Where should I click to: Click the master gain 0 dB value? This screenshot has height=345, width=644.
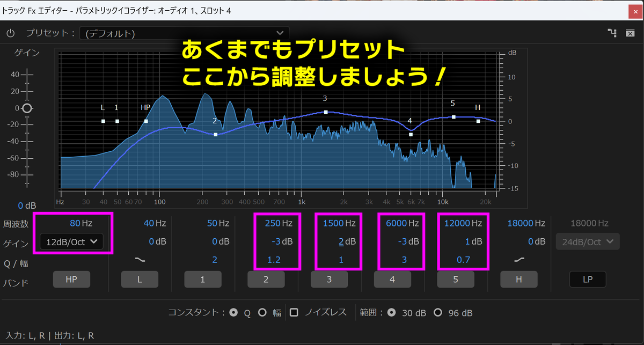(27, 205)
